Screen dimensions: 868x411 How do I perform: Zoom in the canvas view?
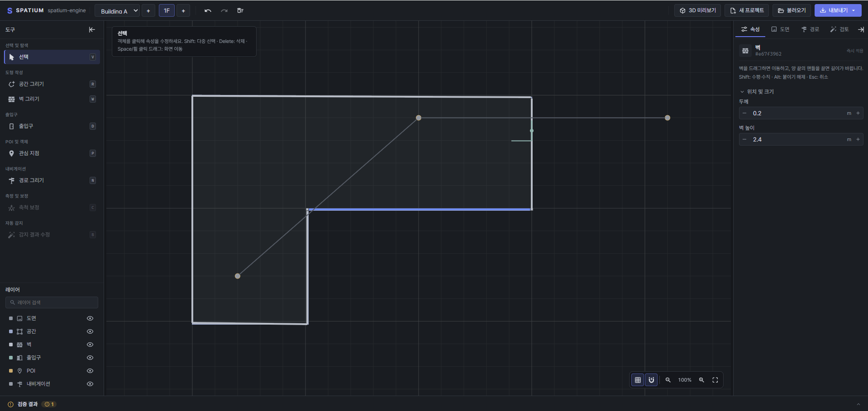[x=701, y=380]
